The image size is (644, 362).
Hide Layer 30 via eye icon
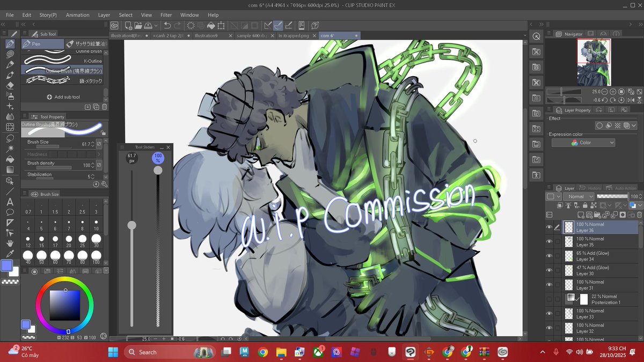point(549,270)
